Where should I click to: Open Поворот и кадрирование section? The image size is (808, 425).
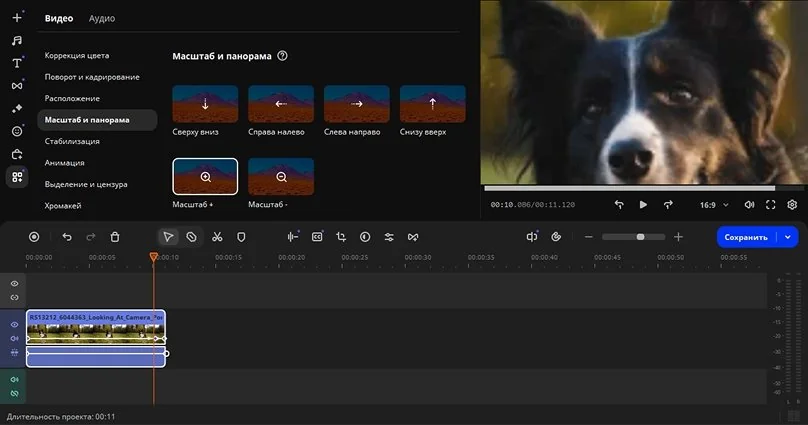tap(92, 77)
